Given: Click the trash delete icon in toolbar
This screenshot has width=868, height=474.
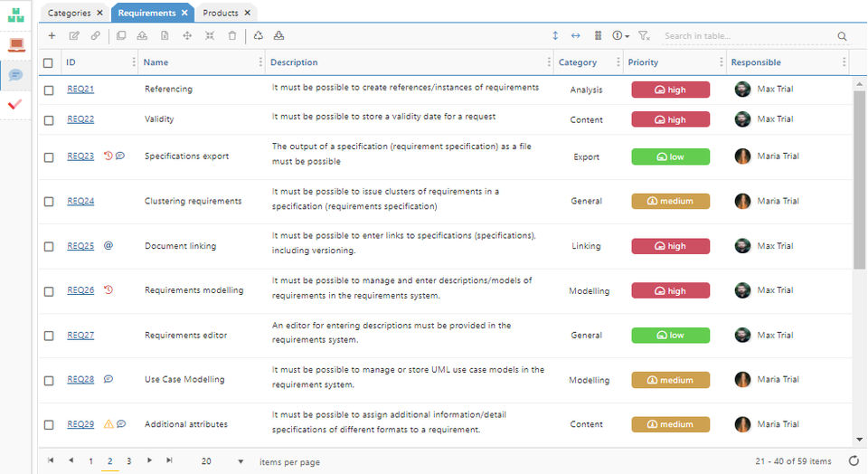Looking at the screenshot, I should coord(232,36).
